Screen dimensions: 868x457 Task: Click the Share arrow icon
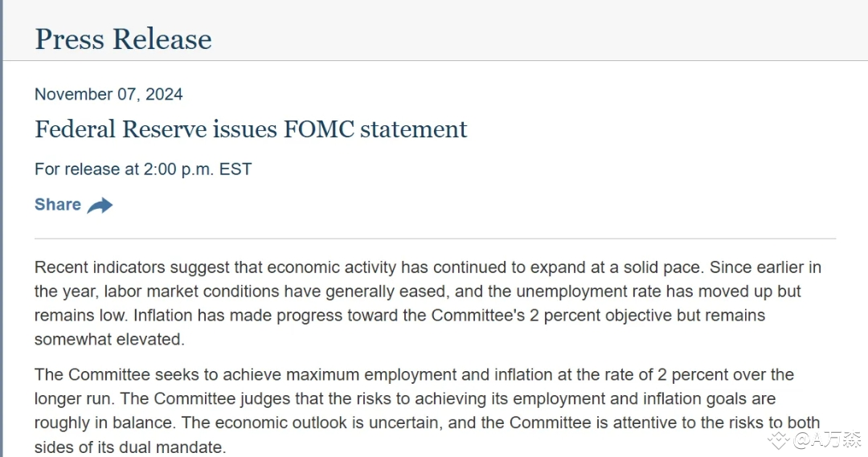(100, 206)
